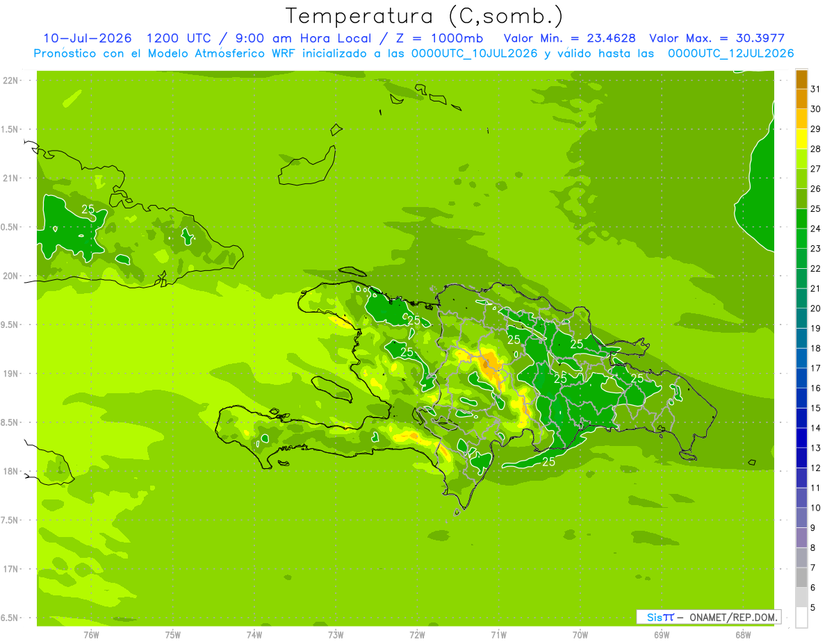Click the gray 6 degree legend swatch
The image size is (834, 644).
click(801, 577)
